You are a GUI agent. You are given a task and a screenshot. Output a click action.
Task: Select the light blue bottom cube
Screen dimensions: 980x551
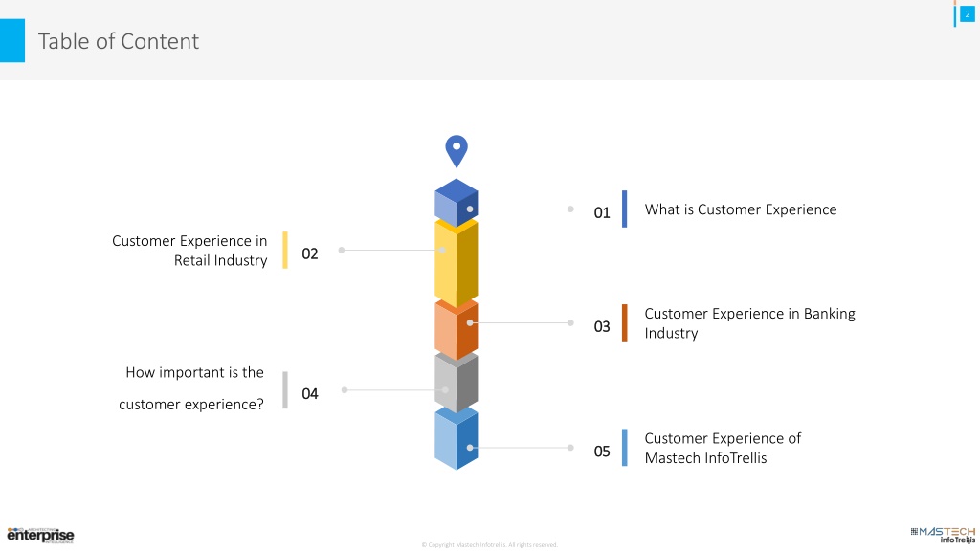[457, 438]
